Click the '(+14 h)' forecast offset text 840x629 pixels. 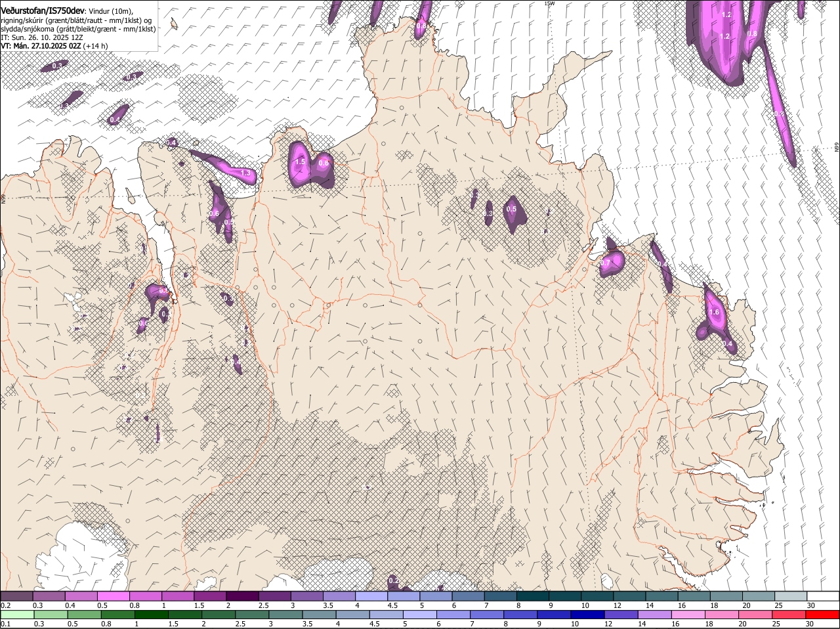click(96, 46)
